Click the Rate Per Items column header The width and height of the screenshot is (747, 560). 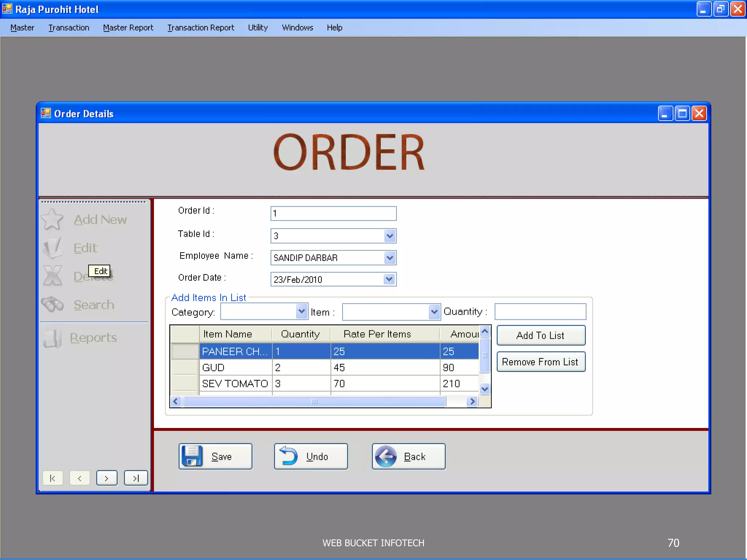click(385, 334)
